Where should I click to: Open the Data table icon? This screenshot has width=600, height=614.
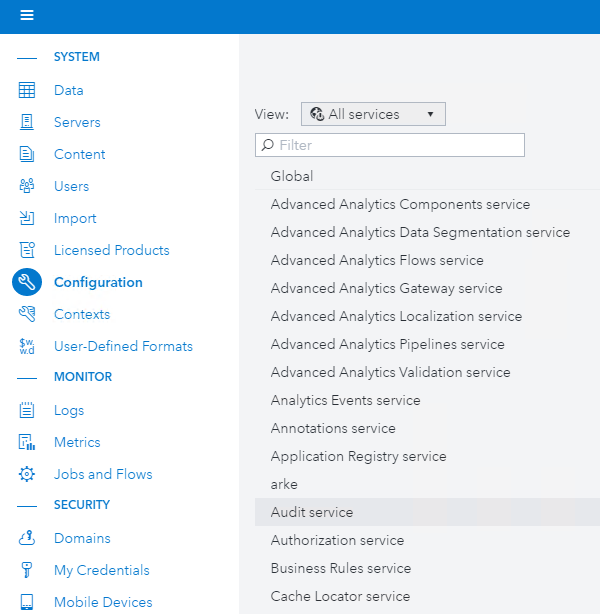[x=27, y=90]
